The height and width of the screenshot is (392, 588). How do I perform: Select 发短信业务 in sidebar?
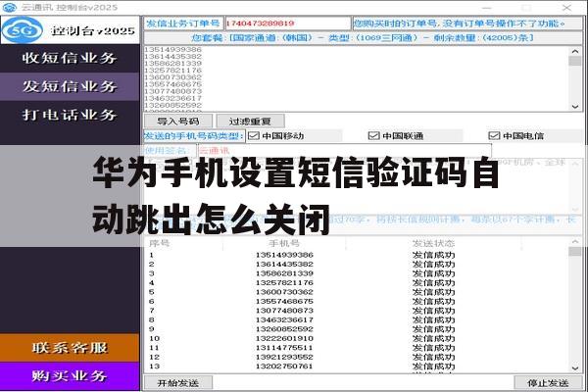70,86
